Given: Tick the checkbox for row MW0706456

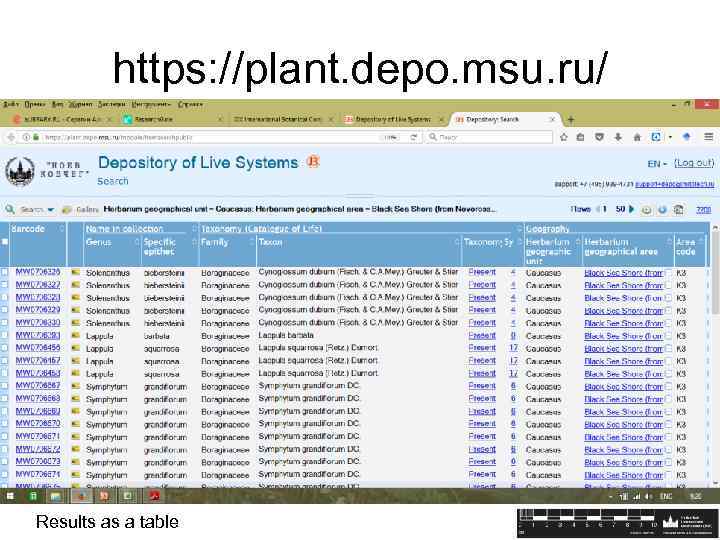Looking at the screenshot, I should (5, 349).
